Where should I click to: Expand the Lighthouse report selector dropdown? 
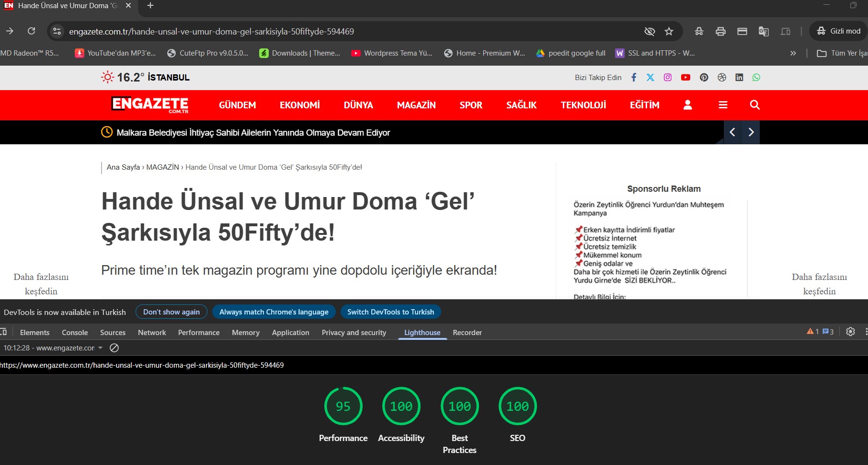(100, 348)
